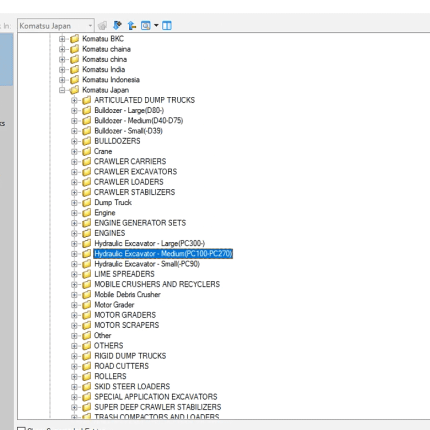430x430 pixels.
Task: Click the greyed-out back navigation icon
Action: tap(102, 26)
